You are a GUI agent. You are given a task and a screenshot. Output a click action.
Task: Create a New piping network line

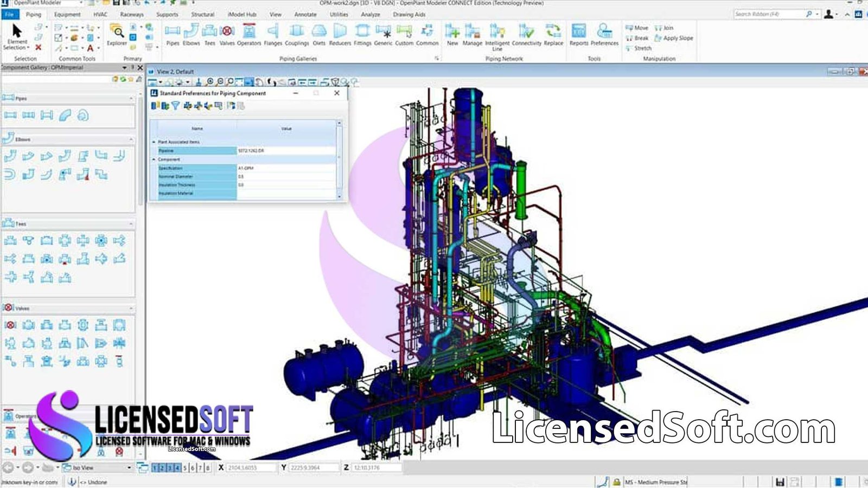[x=452, y=35]
